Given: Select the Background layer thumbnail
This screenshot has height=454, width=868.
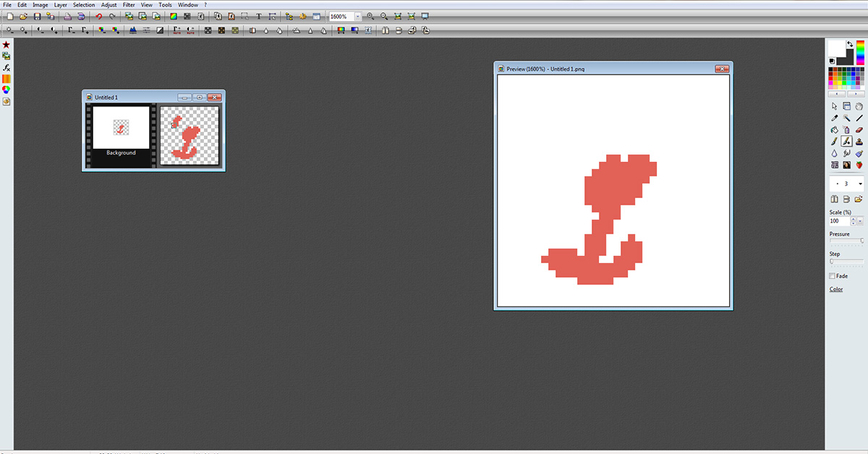Looking at the screenshot, I should [121, 129].
